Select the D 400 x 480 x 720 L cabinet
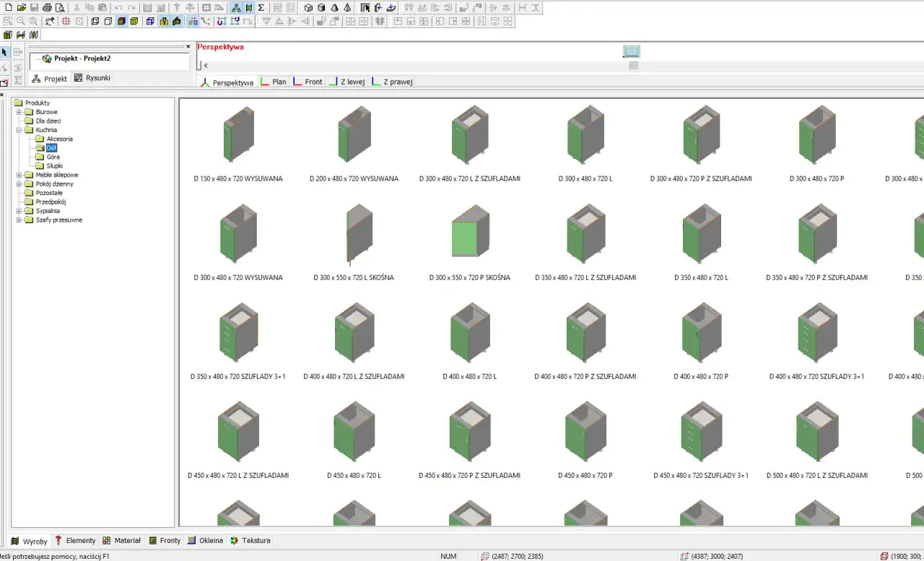The width and height of the screenshot is (924, 561). pyautogui.click(x=470, y=341)
